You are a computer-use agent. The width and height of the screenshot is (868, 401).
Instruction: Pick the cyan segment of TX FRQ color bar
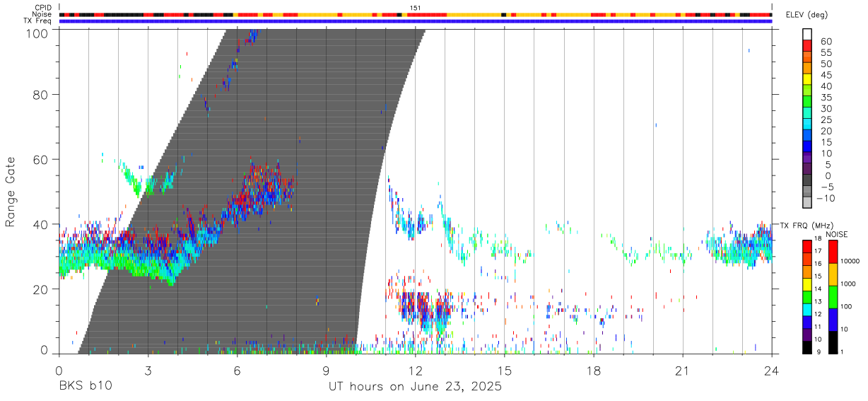(x=807, y=310)
